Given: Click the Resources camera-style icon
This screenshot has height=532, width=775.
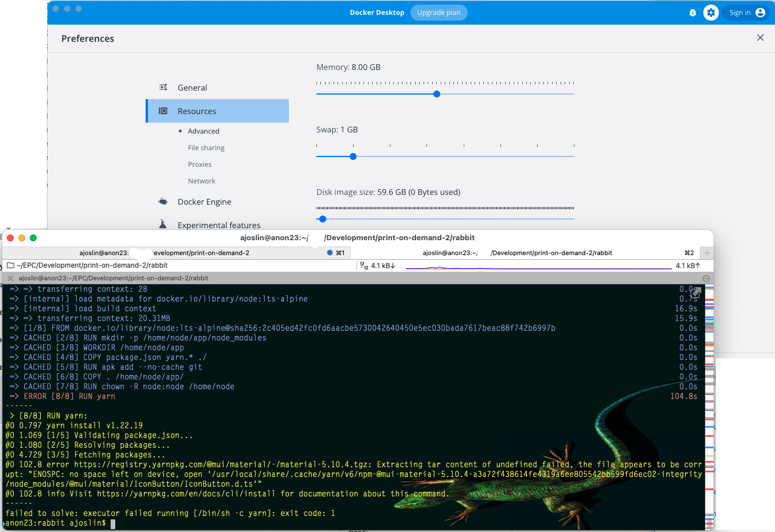Looking at the screenshot, I should (x=163, y=111).
